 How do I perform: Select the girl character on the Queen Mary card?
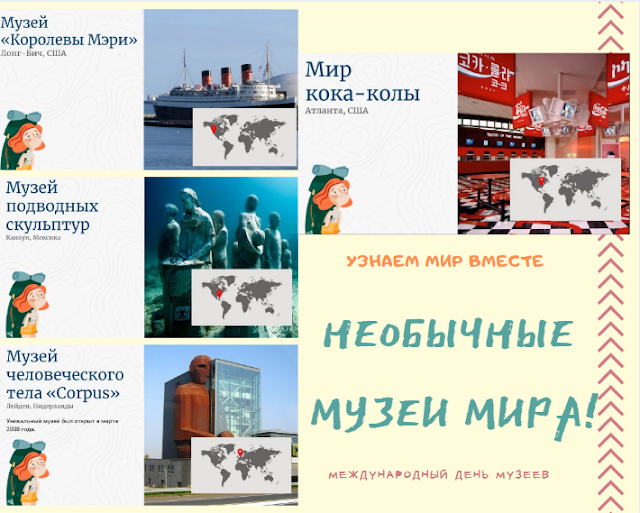pyautogui.click(x=23, y=140)
